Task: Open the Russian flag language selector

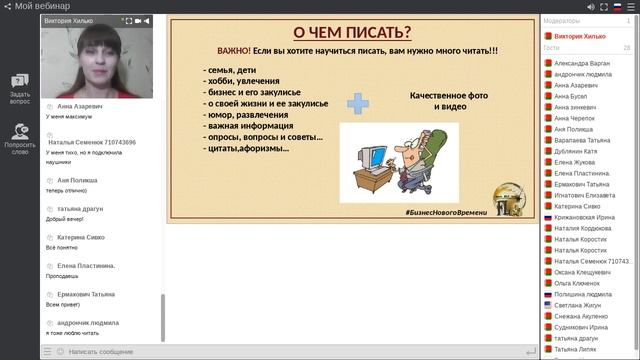Action: point(617,7)
